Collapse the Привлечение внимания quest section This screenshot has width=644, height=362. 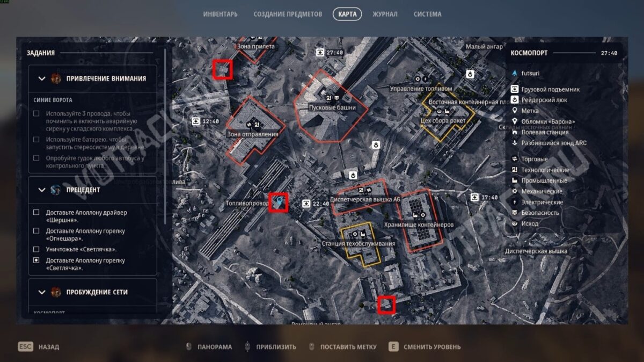coord(42,78)
